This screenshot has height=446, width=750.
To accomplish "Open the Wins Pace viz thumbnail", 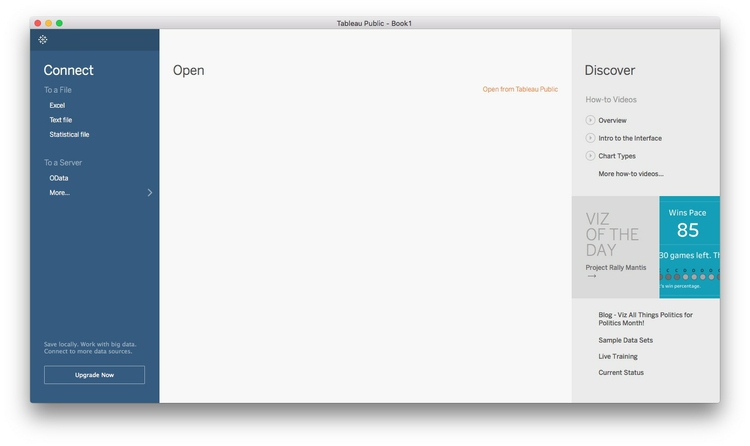I will pyautogui.click(x=689, y=247).
